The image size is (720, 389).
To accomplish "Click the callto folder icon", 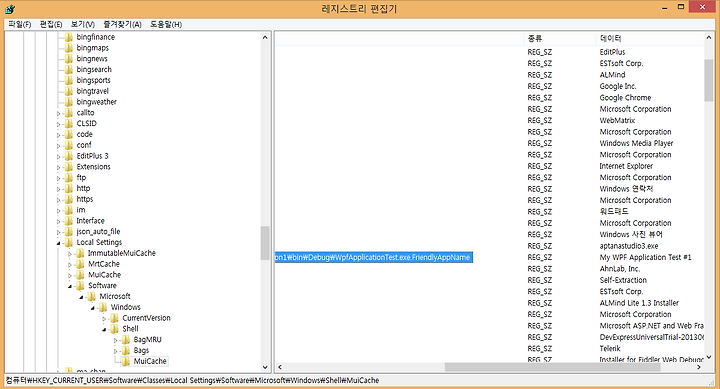I will tap(69, 113).
